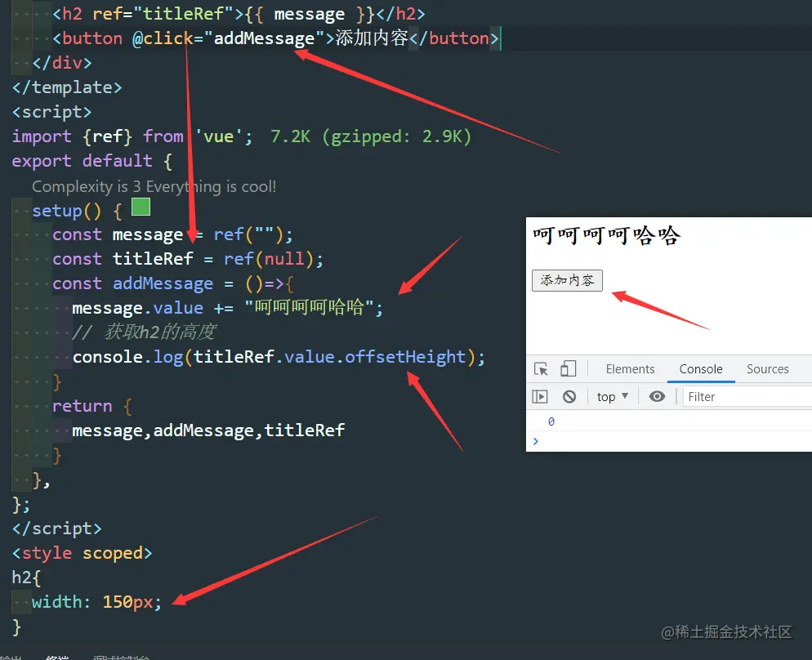812x660 pixels.
Task: Click 'addMessage' in the @click attribute
Action: tap(264, 39)
